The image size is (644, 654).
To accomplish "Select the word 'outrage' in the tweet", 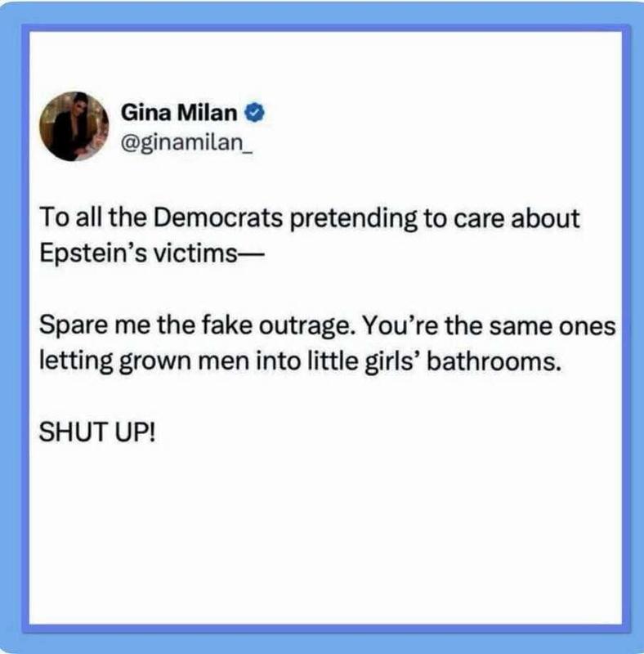I will (x=305, y=326).
